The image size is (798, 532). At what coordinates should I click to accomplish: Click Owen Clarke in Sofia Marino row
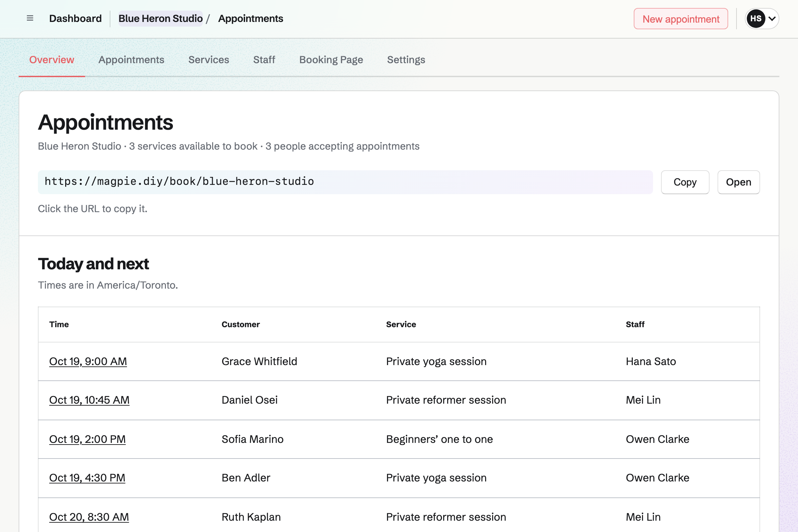pos(657,439)
